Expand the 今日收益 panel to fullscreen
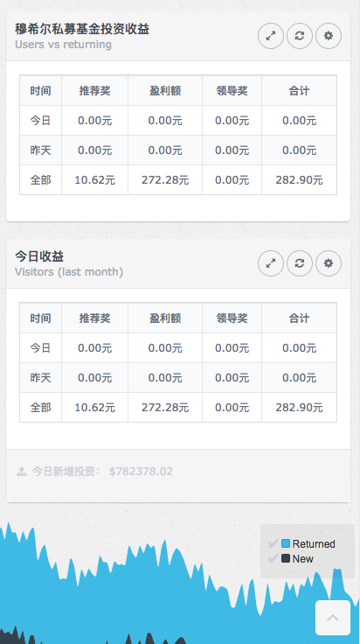 [271, 263]
